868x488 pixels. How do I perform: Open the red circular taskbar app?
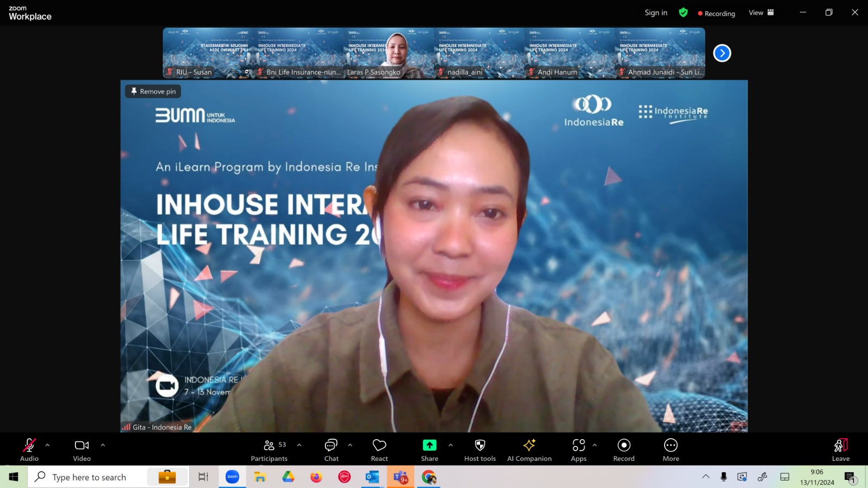[344, 477]
